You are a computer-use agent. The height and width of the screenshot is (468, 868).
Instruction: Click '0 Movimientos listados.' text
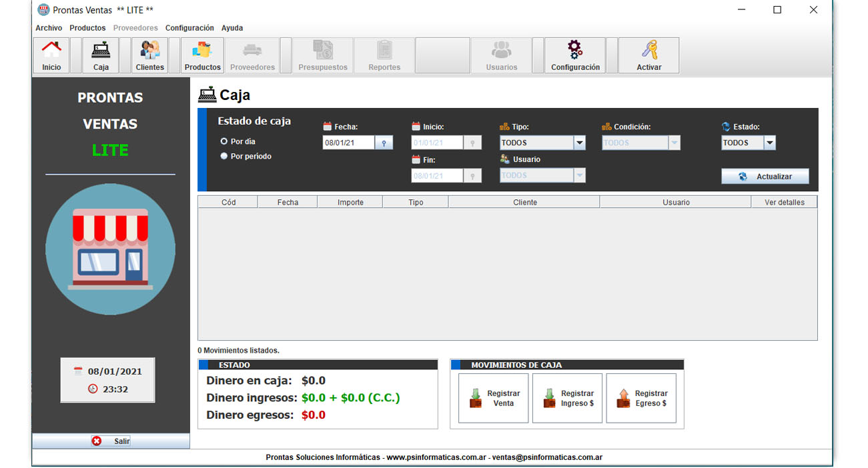click(238, 350)
